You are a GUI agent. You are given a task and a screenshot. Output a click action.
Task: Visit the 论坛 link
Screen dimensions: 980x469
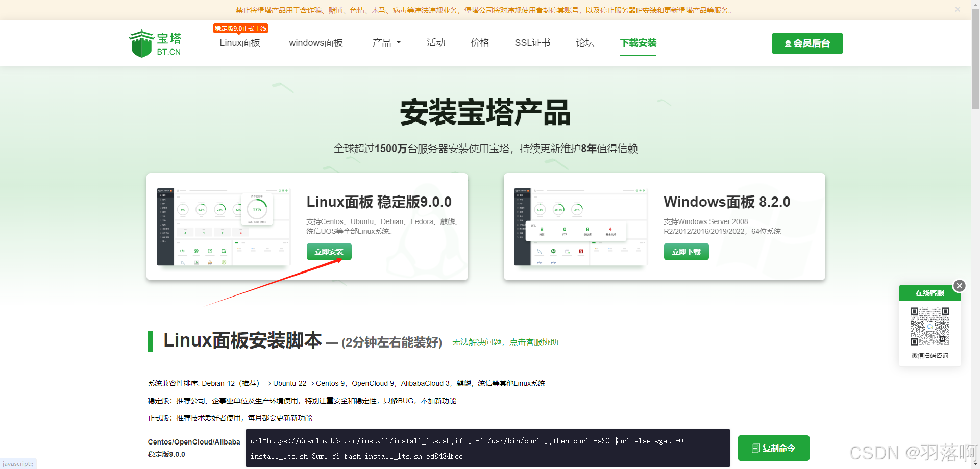585,43
